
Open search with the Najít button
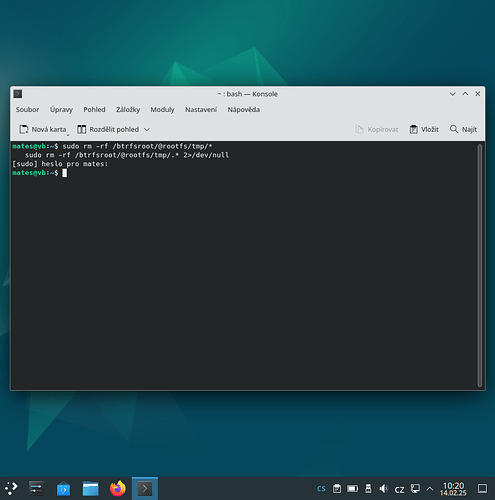coord(463,129)
